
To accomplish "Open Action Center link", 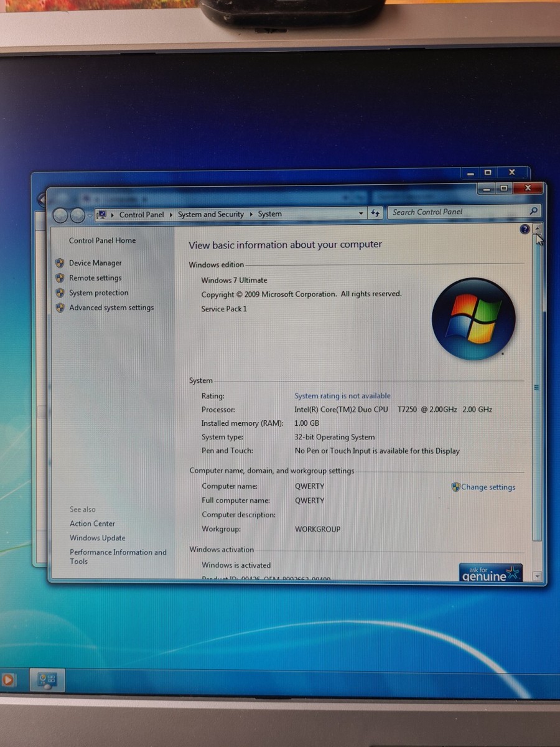I will pyautogui.click(x=92, y=524).
